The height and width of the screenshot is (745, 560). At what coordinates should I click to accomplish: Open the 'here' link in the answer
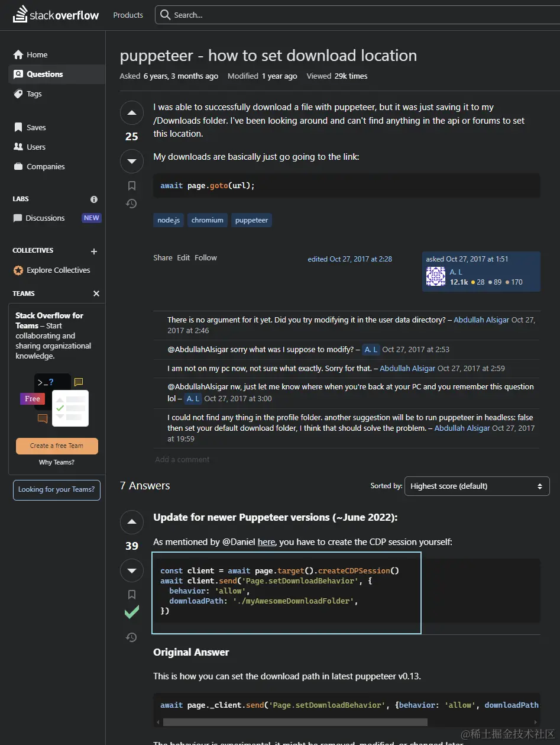[266, 541]
